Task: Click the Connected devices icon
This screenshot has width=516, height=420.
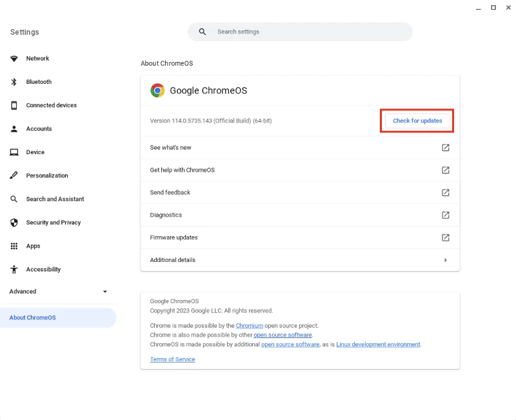Action: coord(14,105)
